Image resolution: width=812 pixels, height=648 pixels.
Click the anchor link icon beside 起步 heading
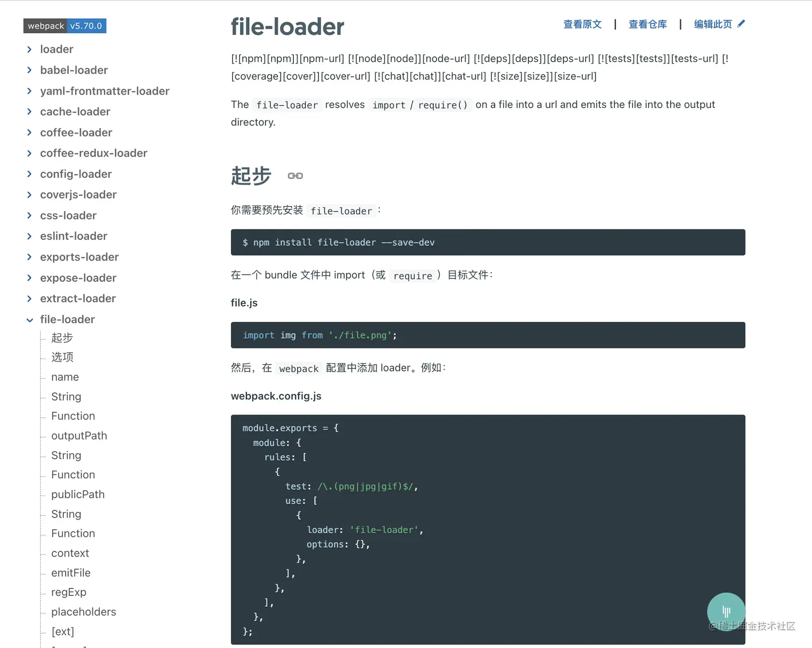pos(295,176)
